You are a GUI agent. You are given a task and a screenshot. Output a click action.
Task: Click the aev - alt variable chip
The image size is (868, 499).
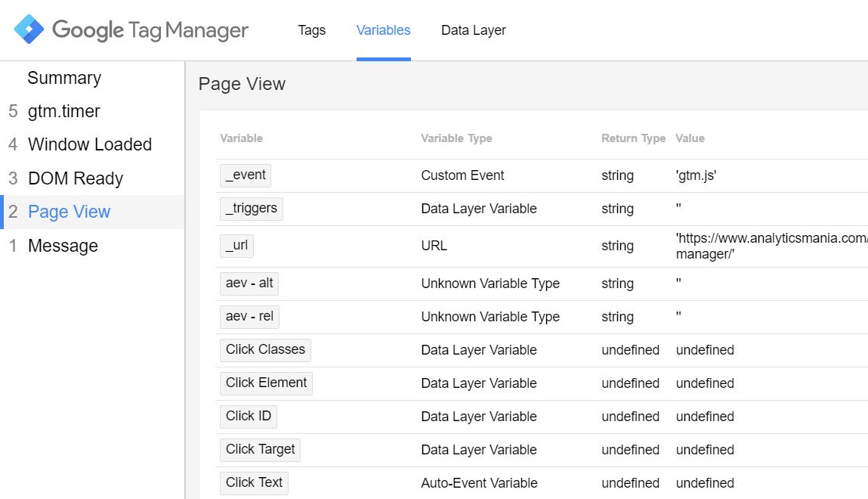click(x=249, y=284)
